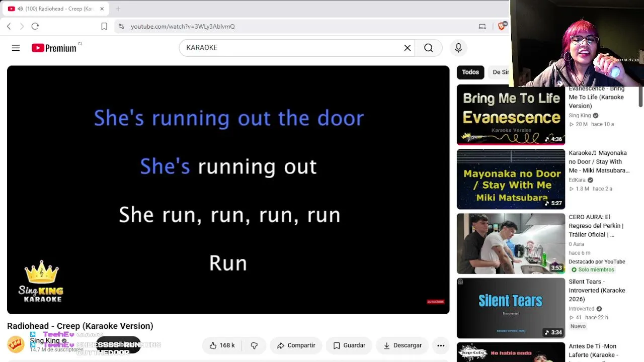The width and height of the screenshot is (644, 362).
Task: Open the Brave shields icon
Action: pos(502,26)
